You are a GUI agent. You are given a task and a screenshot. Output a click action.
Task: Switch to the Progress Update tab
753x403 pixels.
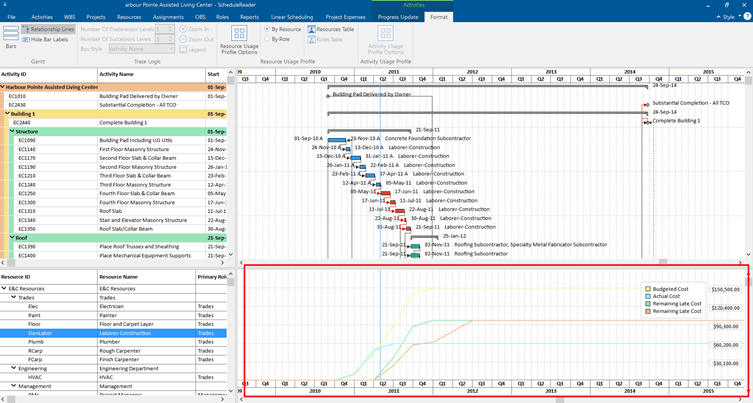click(x=398, y=17)
